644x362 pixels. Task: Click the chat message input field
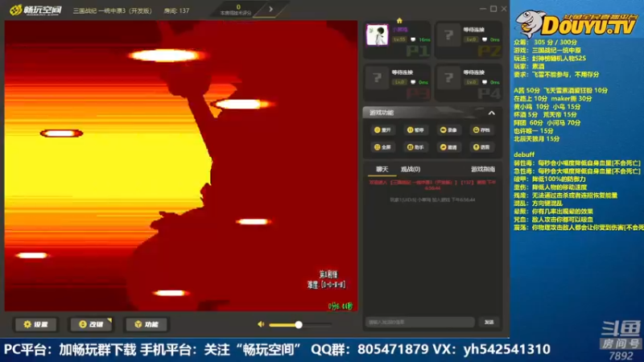[420, 323]
